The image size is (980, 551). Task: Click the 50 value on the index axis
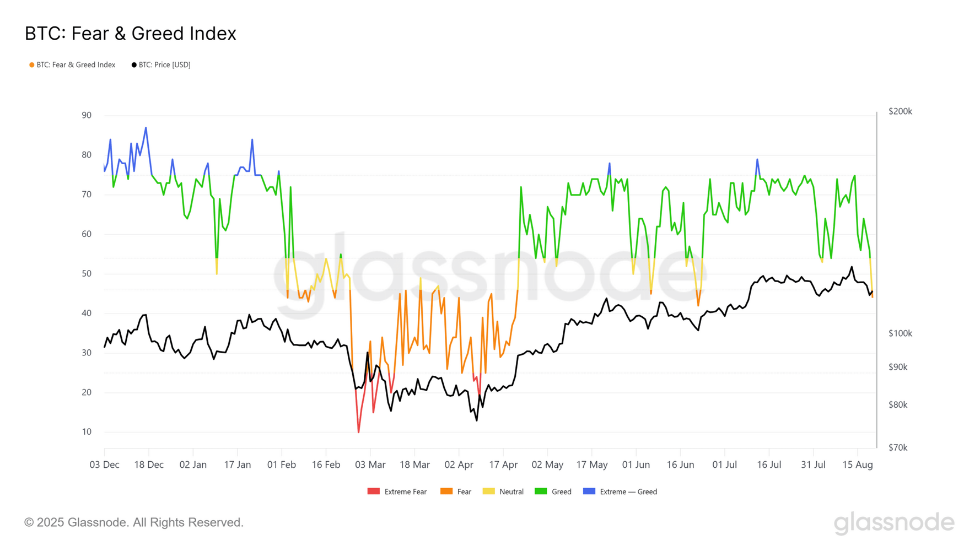pyautogui.click(x=87, y=274)
